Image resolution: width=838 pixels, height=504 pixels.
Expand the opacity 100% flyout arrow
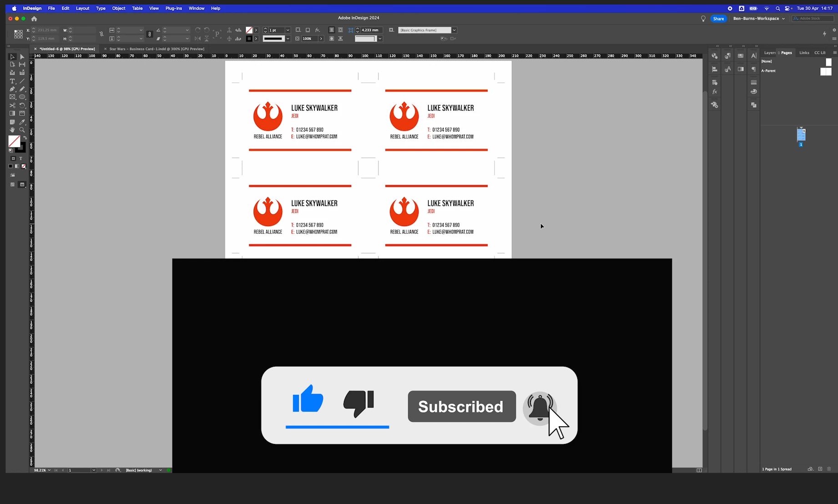pyautogui.click(x=321, y=39)
